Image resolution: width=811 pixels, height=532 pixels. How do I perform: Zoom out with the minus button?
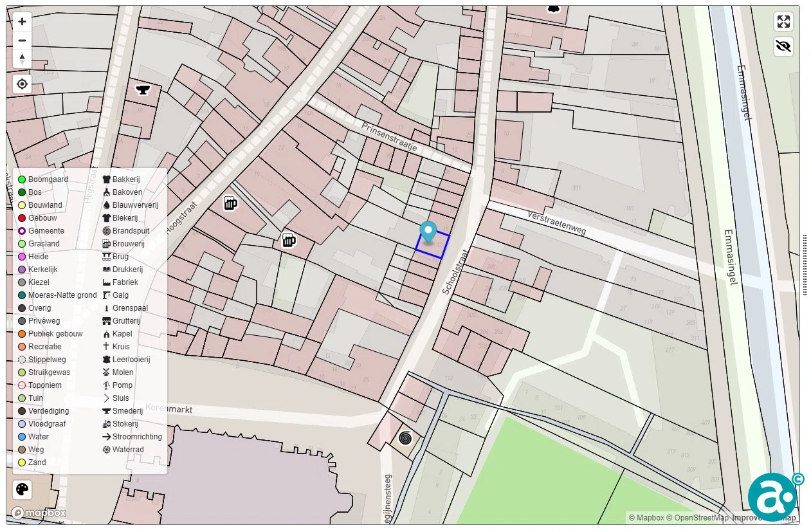click(23, 41)
